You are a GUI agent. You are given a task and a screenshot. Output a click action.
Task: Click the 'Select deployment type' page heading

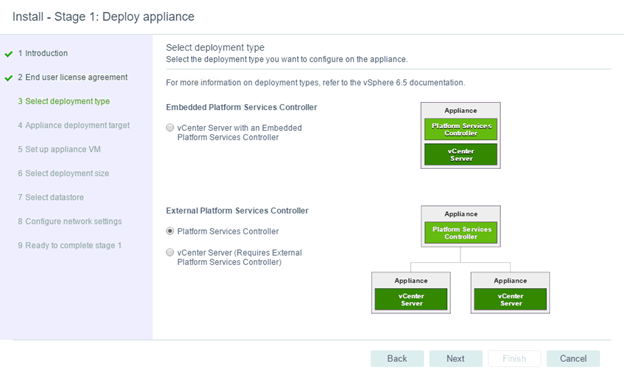point(215,47)
